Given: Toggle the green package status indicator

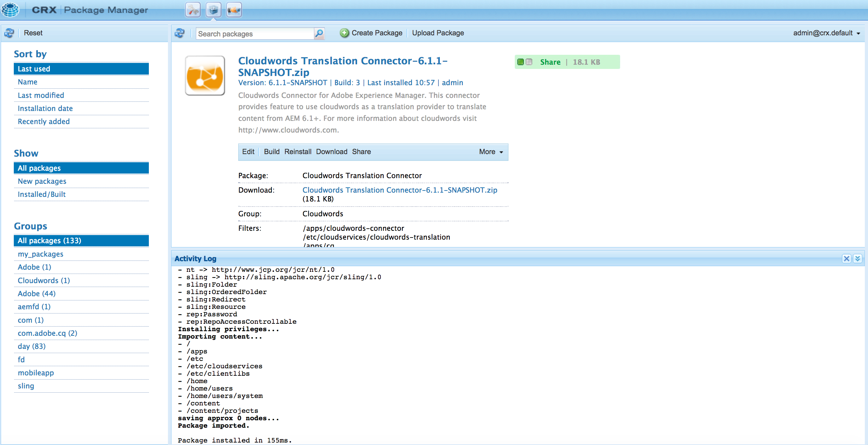Looking at the screenshot, I should (521, 62).
